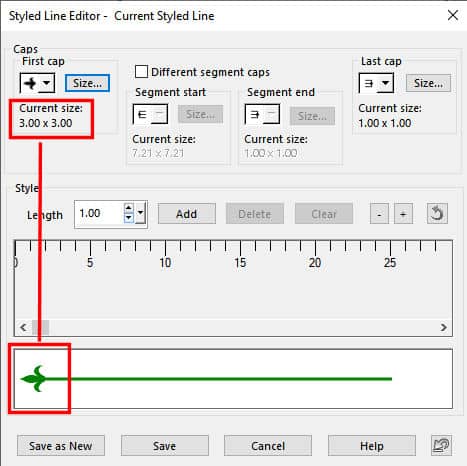Open the Length value dropdown arrow
This screenshot has width=467, height=466.
click(x=140, y=212)
